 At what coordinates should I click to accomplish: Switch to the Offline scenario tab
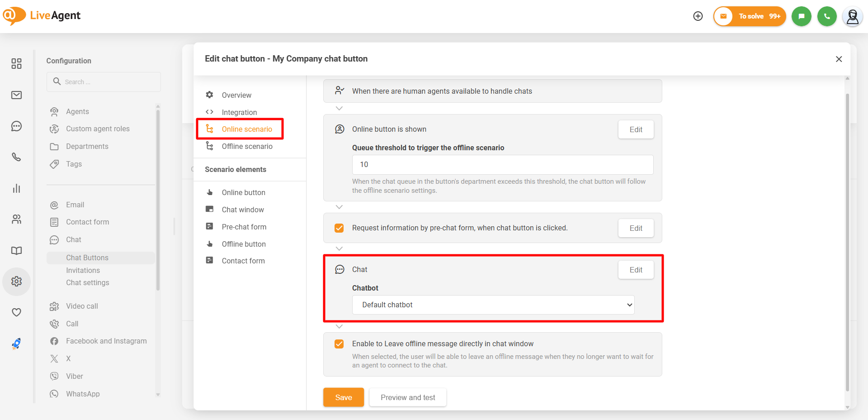click(x=247, y=146)
